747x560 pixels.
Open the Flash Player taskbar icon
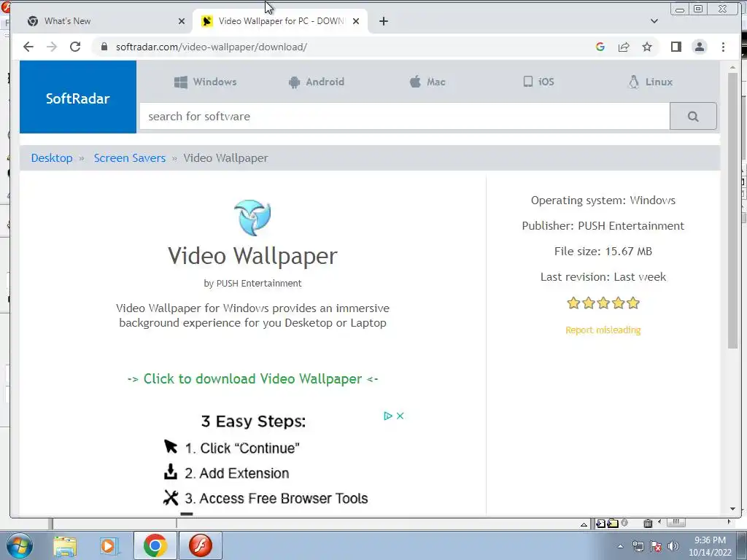pyautogui.click(x=200, y=545)
